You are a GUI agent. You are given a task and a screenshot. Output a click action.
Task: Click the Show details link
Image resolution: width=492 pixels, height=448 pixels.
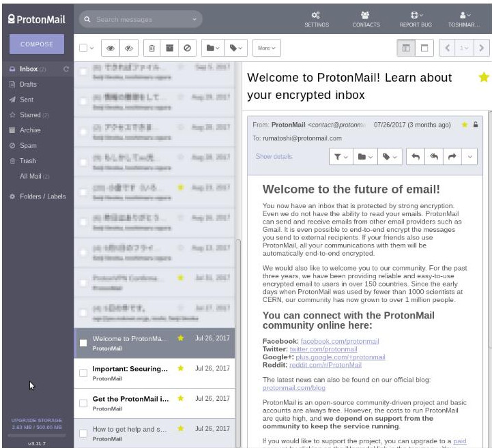click(274, 156)
